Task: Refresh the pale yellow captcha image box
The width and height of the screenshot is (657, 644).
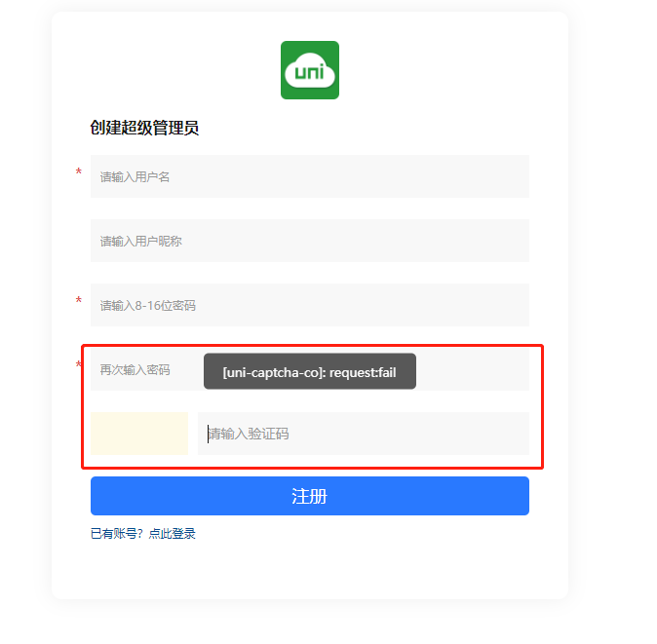Action: (x=139, y=434)
